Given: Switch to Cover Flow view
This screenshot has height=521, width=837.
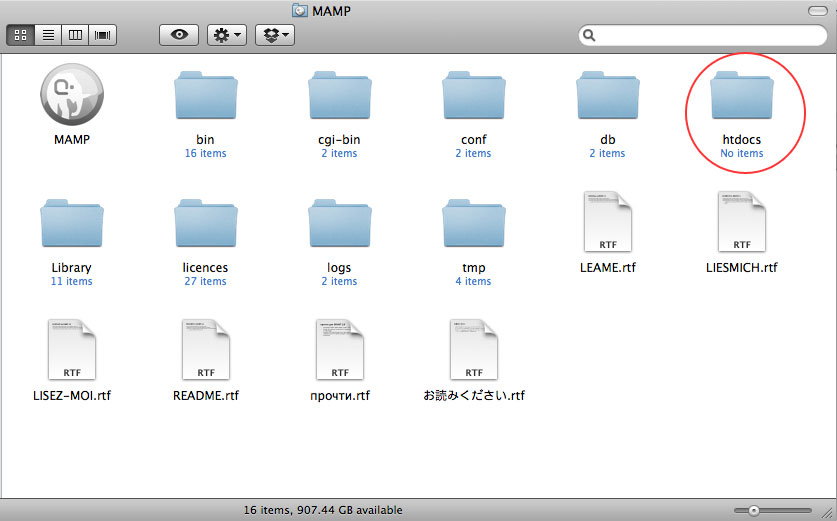Looking at the screenshot, I should tap(101, 35).
